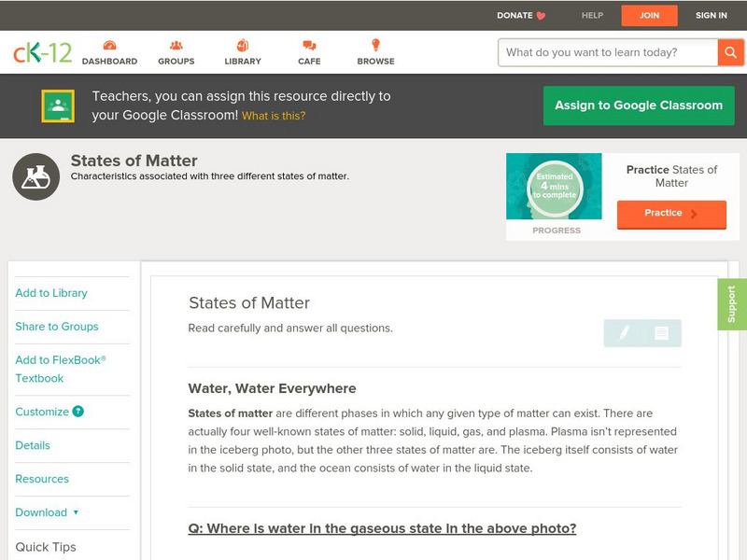Click the bold 'States of matter' term
Screen dimensions: 747x560
230,413
